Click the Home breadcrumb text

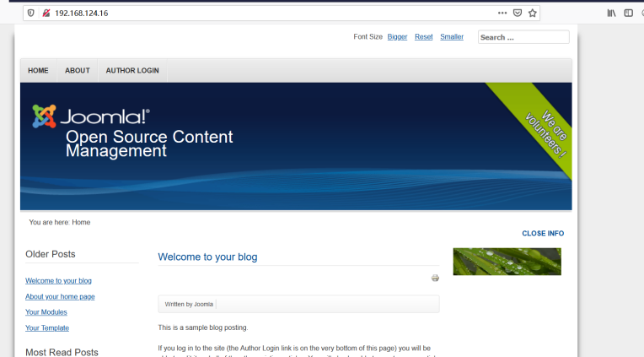click(x=81, y=222)
